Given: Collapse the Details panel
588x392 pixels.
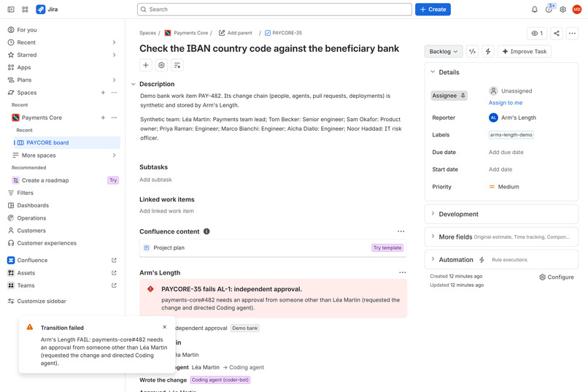Looking at the screenshot, I should point(433,72).
